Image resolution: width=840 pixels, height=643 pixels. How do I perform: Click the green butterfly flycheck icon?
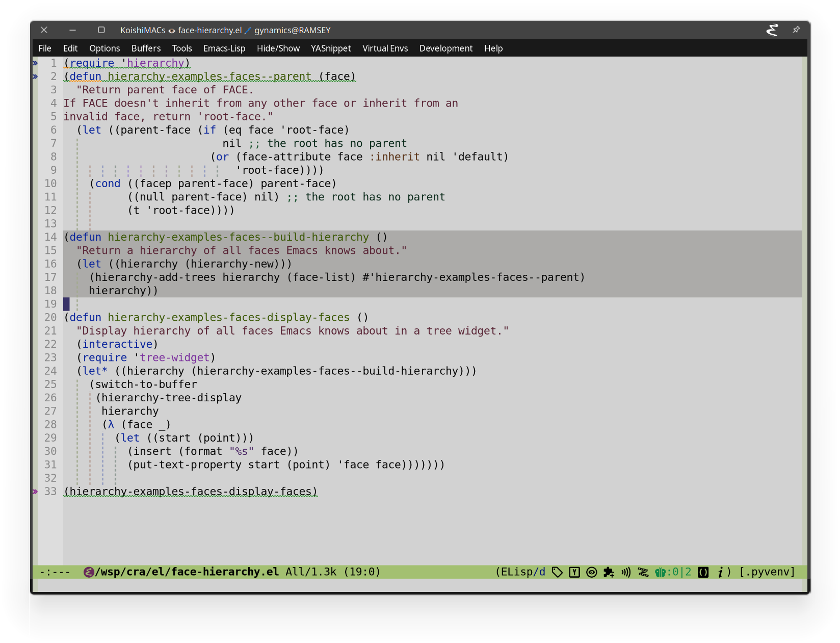coord(660,572)
